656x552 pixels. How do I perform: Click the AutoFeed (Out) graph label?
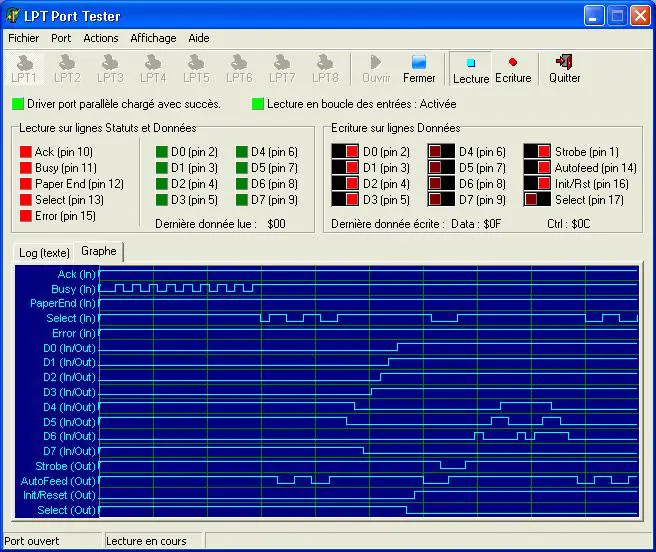tap(58, 481)
